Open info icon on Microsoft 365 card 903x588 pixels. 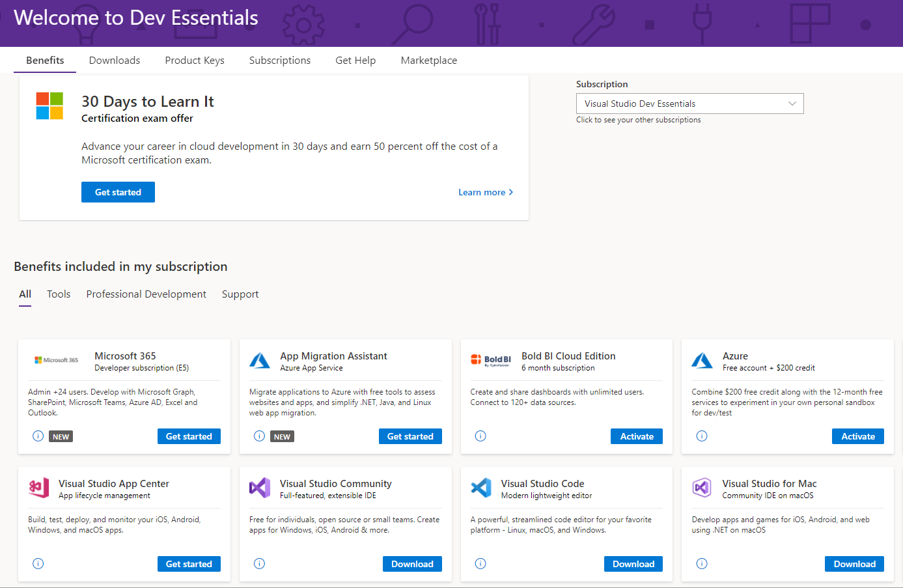38,436
